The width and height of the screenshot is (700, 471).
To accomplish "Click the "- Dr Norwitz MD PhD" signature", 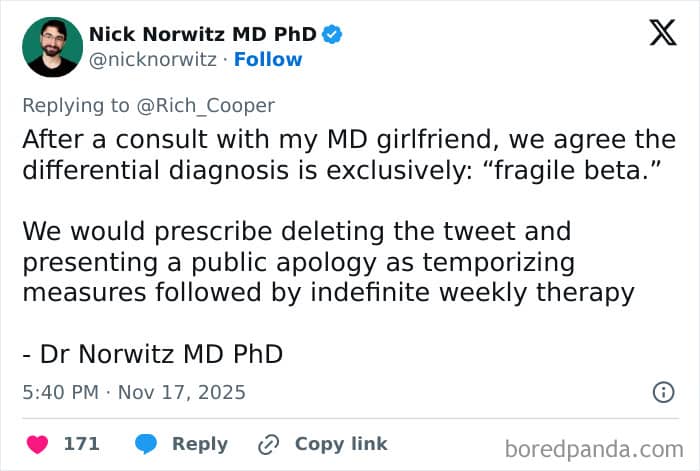I will coord(153,354).
